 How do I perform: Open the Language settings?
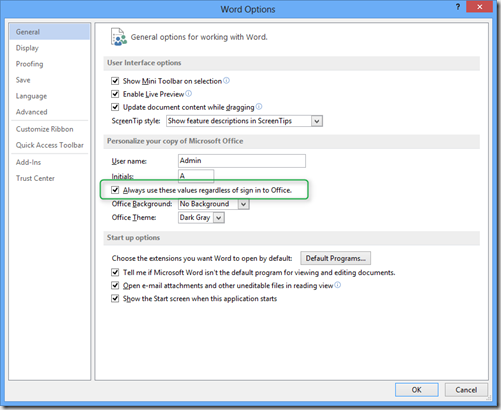click(x=50, y=96)
